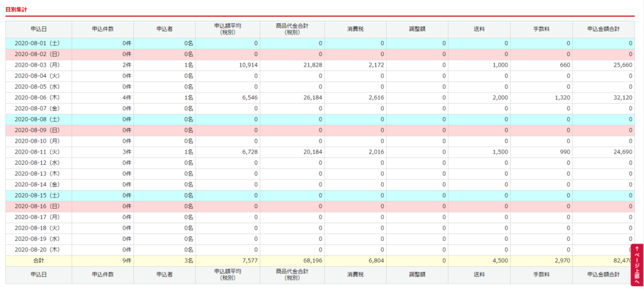The image size is (644, 290).
Task: Select the 2020-08-01 (土) date cell
Action: pos(38,43)
